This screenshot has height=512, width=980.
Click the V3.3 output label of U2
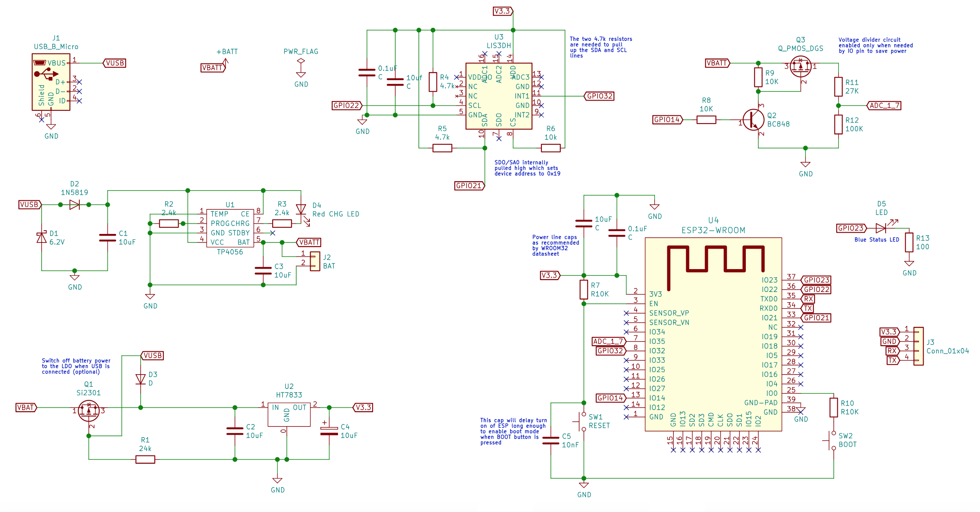pos(362,407)
